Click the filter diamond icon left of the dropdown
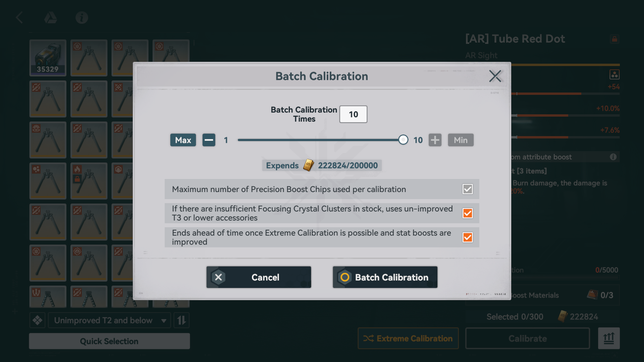Screen dimensions: 644x362 37,320
